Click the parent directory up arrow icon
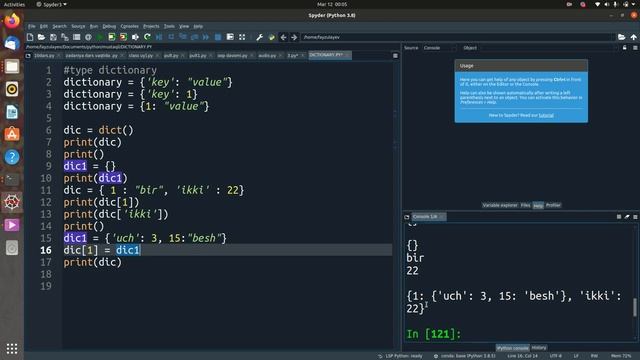 [633, 37]
